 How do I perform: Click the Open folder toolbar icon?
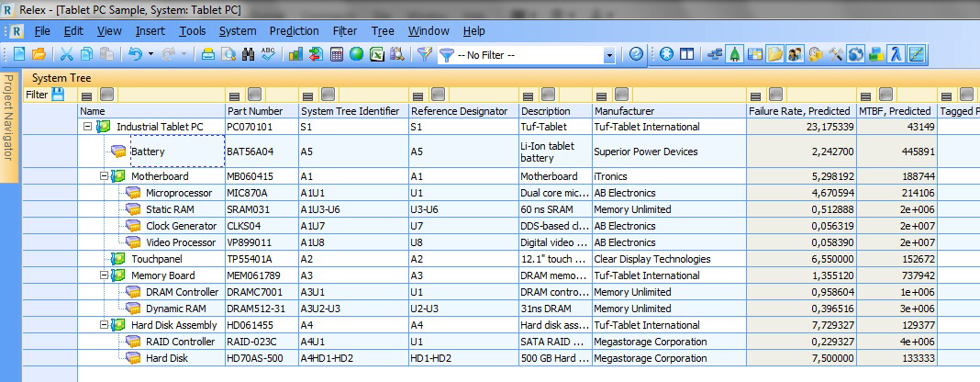(x=39, y=54)
